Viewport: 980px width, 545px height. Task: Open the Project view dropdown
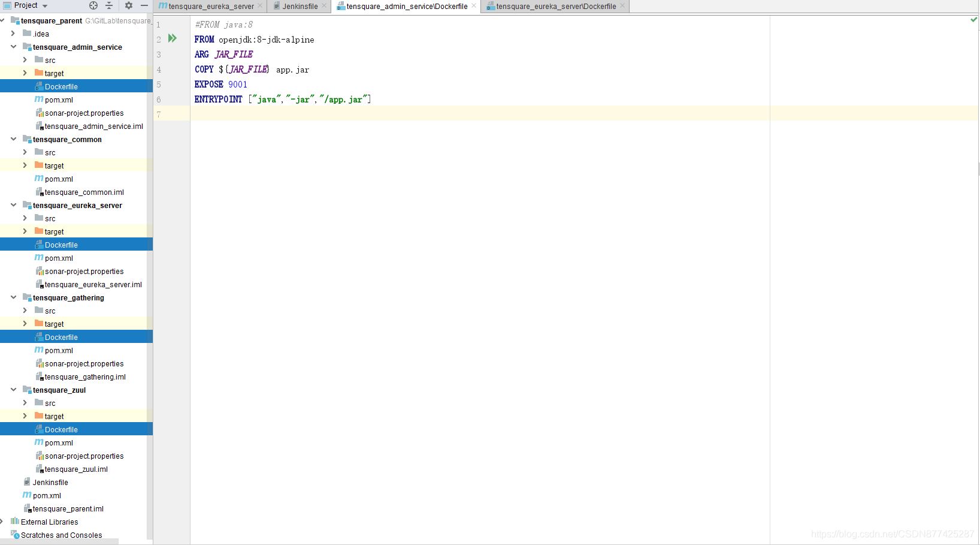pos(45,6)
